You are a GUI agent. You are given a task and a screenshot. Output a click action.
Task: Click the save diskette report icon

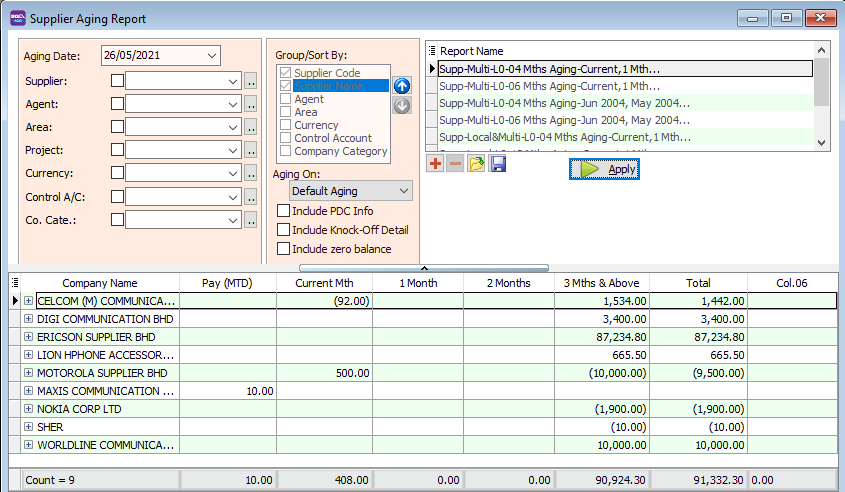pos(497,164)
